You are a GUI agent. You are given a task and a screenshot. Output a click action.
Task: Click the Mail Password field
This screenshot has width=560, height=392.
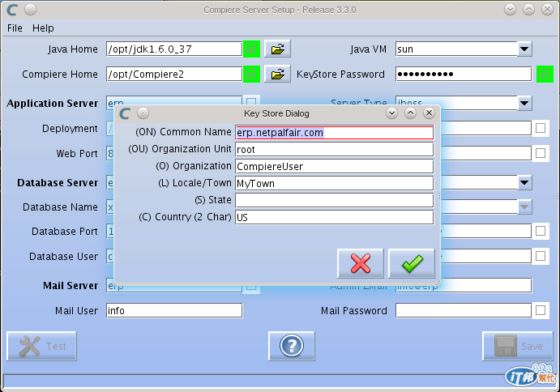[x=464, y=310]
